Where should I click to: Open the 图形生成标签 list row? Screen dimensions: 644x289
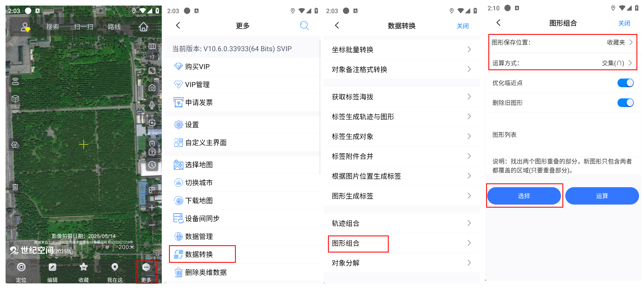[401, 196]
